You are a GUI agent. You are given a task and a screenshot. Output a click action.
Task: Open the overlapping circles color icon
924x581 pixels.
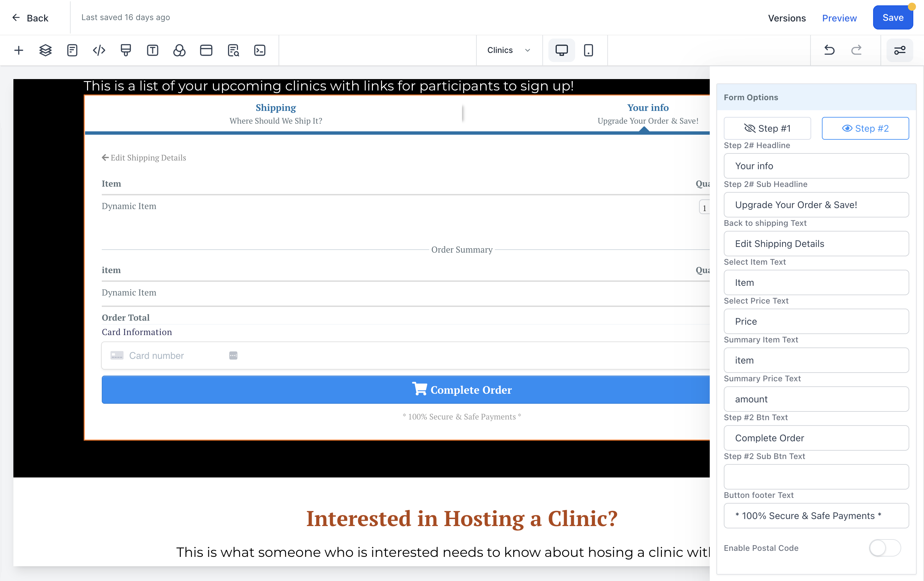(x=179, y=50)
